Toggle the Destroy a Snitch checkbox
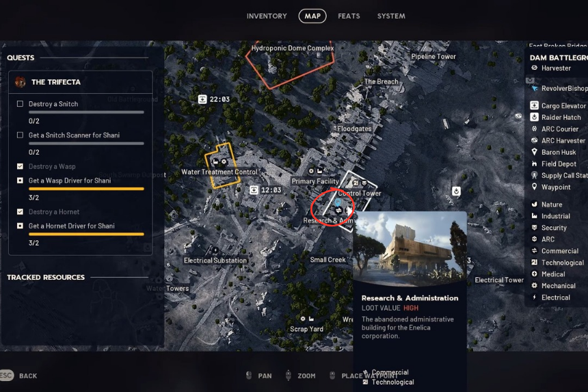The height and width of the screenshot is (392, 588). tap(21, 104)
